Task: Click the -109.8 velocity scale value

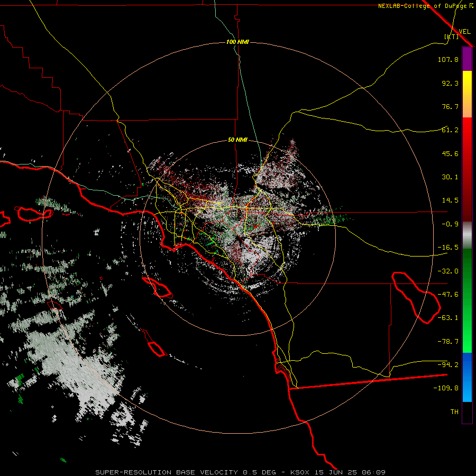Action: 446,388
